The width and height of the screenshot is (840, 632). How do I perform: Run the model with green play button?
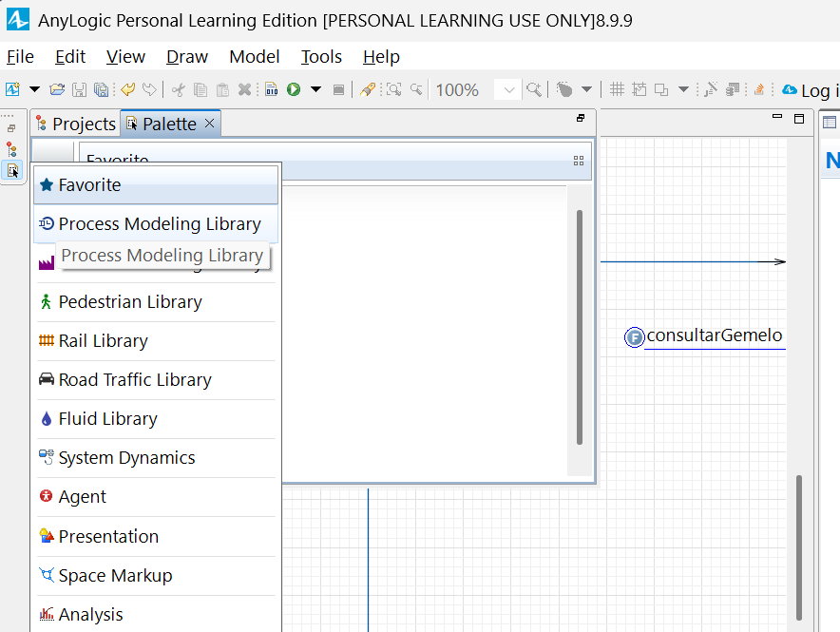pos(294,89)
